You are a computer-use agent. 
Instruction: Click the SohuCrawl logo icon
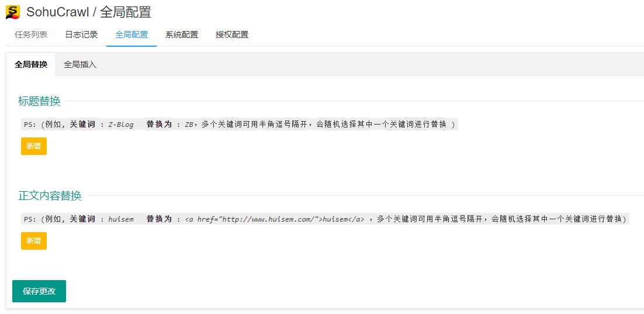coord(13,12)
